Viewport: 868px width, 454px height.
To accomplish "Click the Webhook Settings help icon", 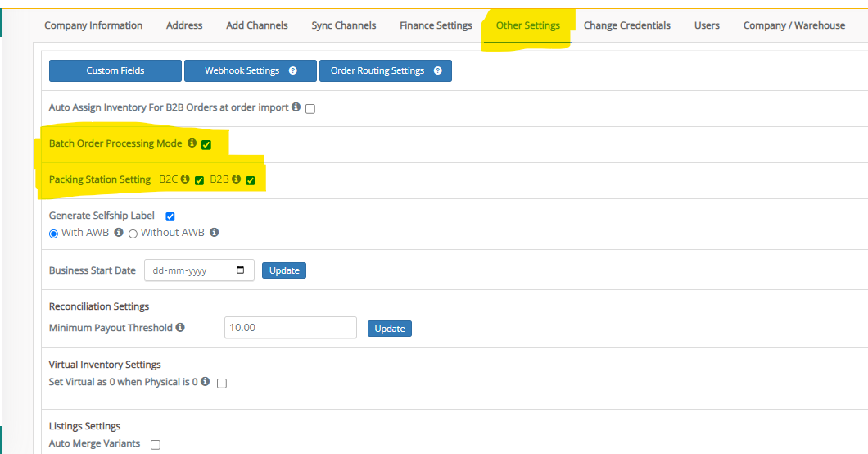I will point(293,70).
